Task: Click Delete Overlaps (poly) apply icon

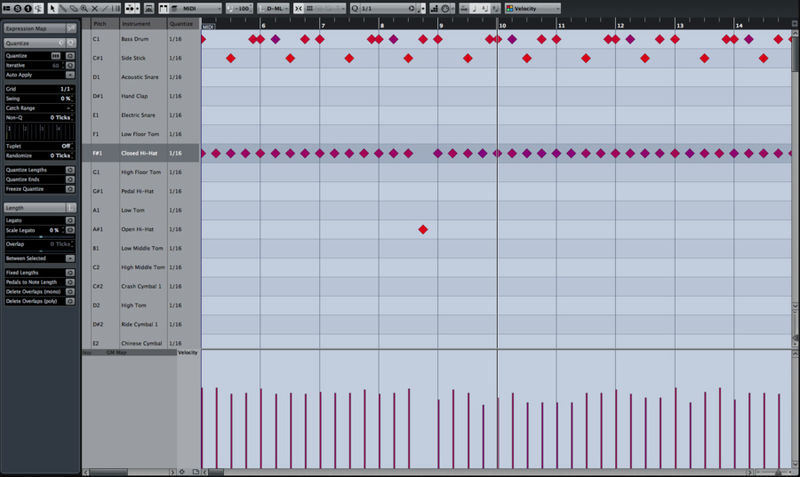Action: [x=70, y=302]
